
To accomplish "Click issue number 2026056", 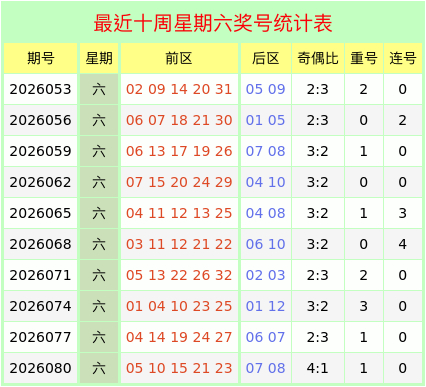I will [41, 120].
